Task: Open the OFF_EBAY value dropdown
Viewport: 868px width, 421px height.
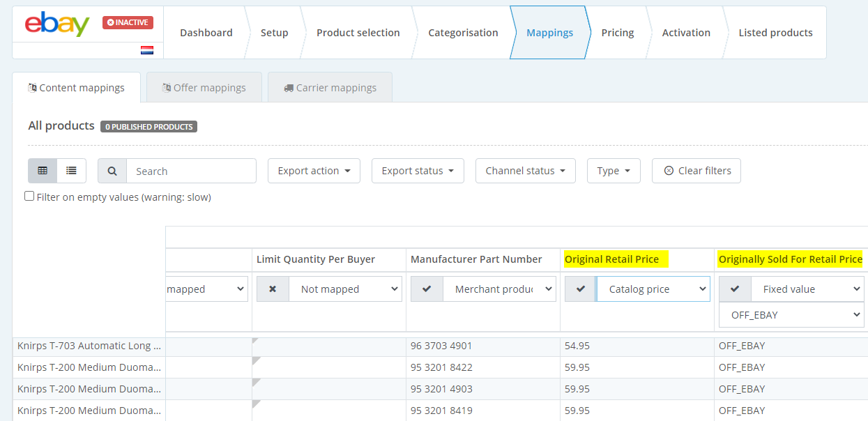Action: 791,315
